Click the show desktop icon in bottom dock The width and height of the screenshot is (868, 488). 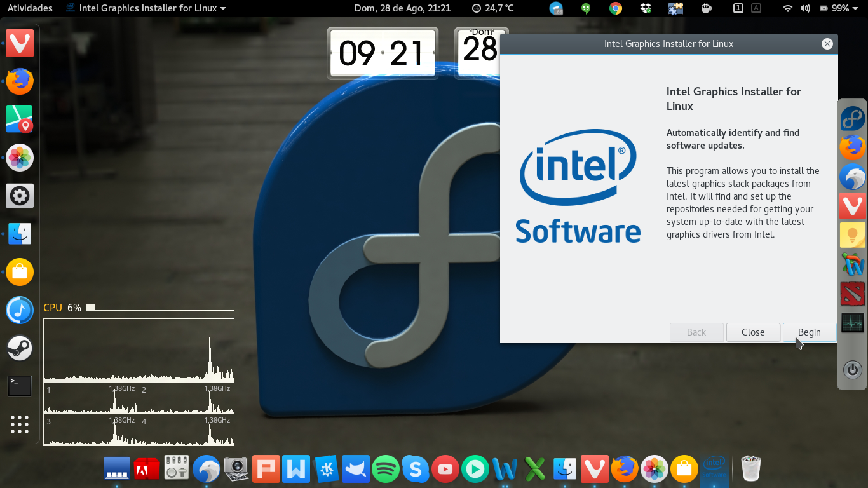[x=117, y=469]
